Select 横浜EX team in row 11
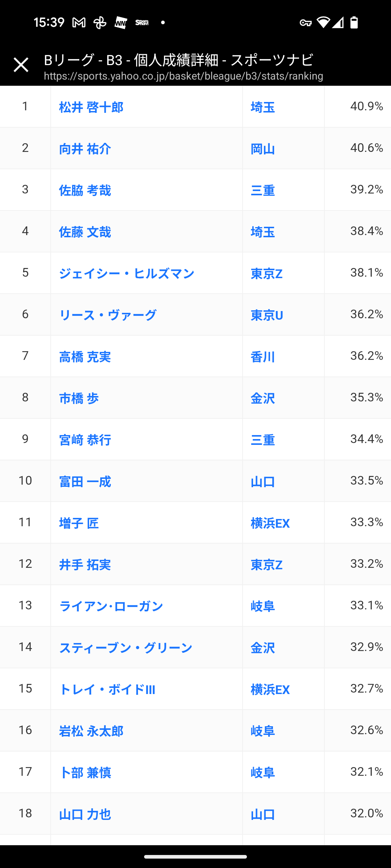391x868 pixels. pos(270,523)
